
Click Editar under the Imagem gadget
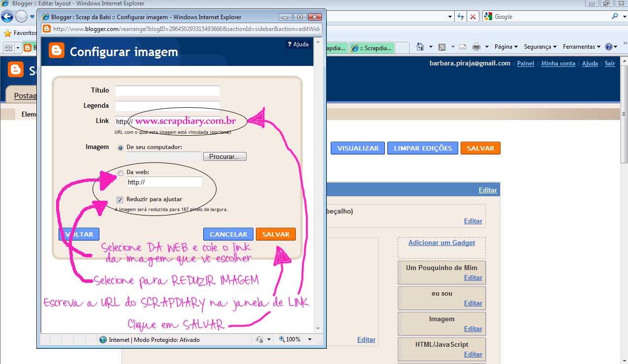pyautogui.click(x=473, y=329)
